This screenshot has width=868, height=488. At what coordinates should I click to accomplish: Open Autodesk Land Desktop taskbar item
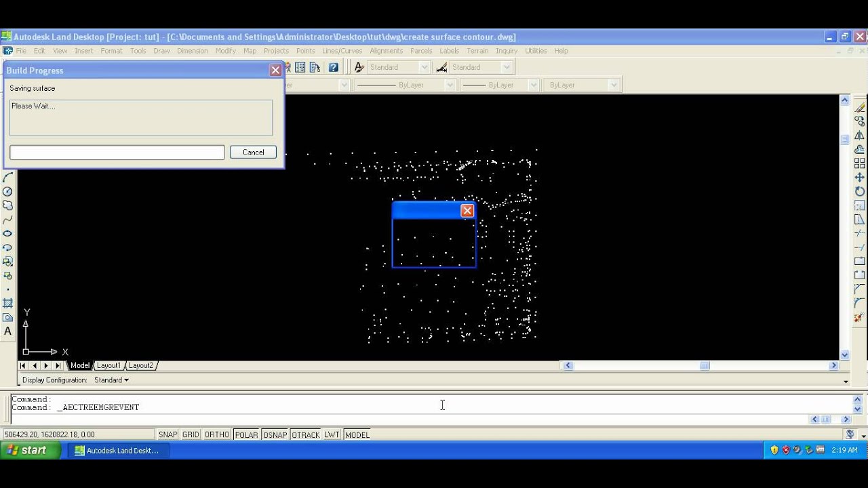point(119,450)
